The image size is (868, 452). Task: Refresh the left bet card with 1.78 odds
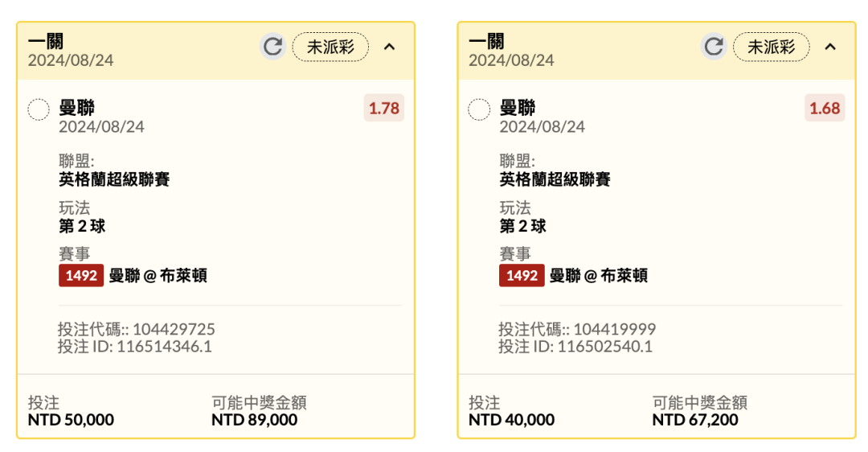coord(273,47)
